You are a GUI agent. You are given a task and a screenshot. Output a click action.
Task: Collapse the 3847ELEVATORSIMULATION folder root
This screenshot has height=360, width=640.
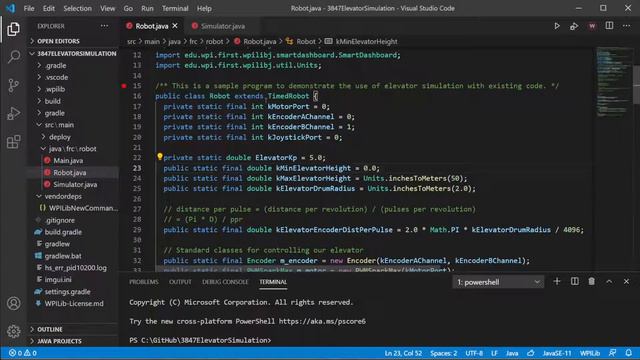[x=73, y=53]
